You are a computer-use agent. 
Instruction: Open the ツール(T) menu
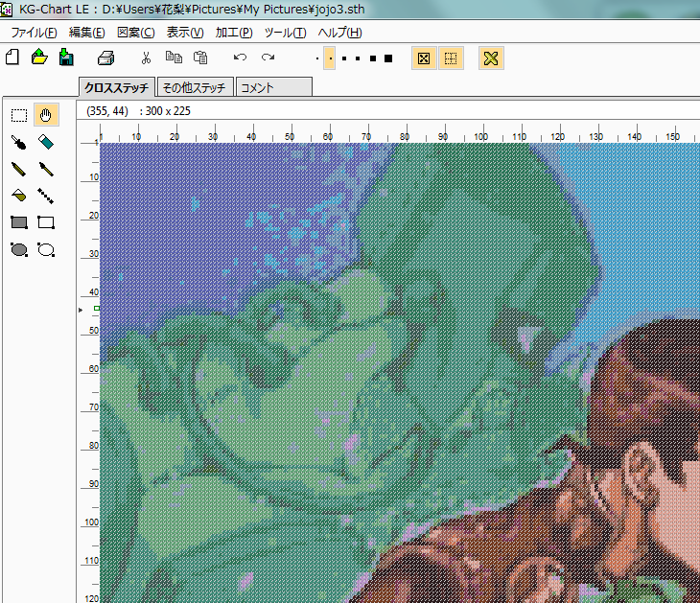[285, 33]
